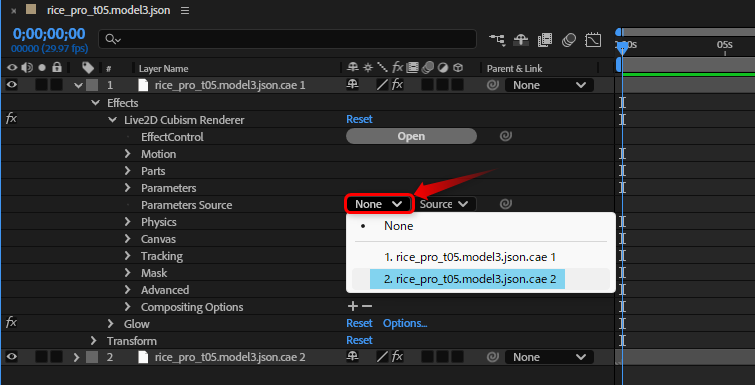Hide layer 1 with its eye toggle
755x385 pixels.
click(x=12, y=85)
